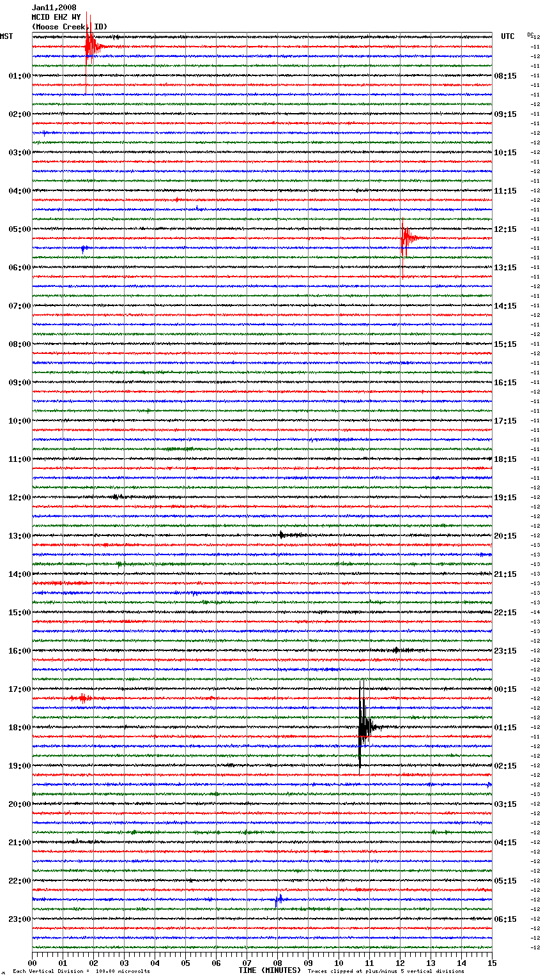Click the MST timezone header
Screen dimensions: 543x980
tap(6, 36)
